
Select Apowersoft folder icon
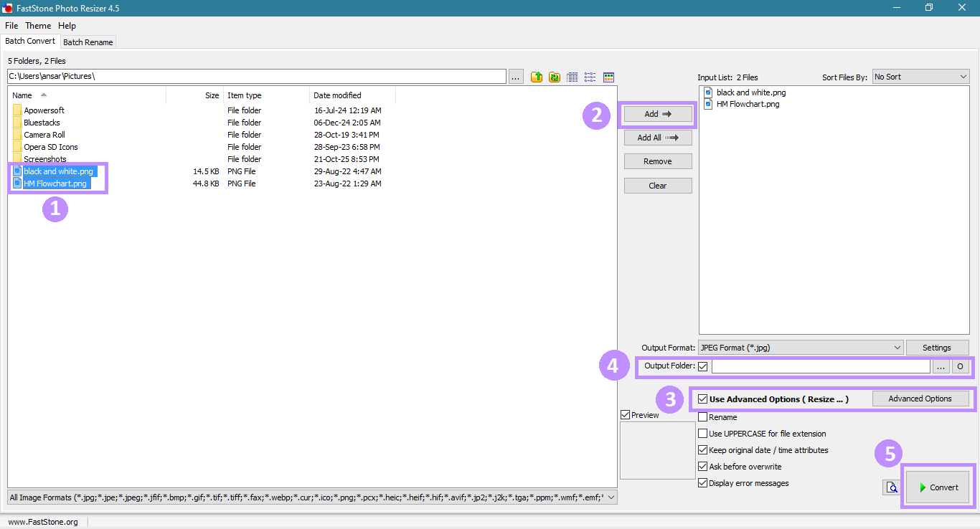pos(17,110)
